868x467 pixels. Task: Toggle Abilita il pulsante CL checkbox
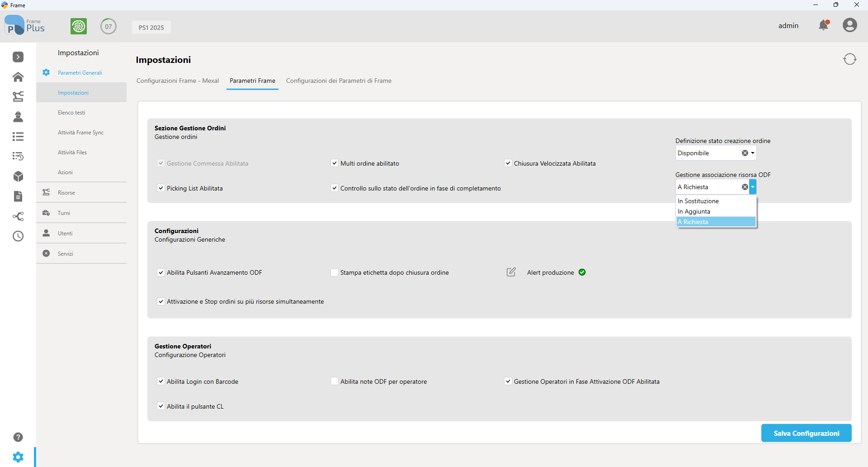point(161,406)
